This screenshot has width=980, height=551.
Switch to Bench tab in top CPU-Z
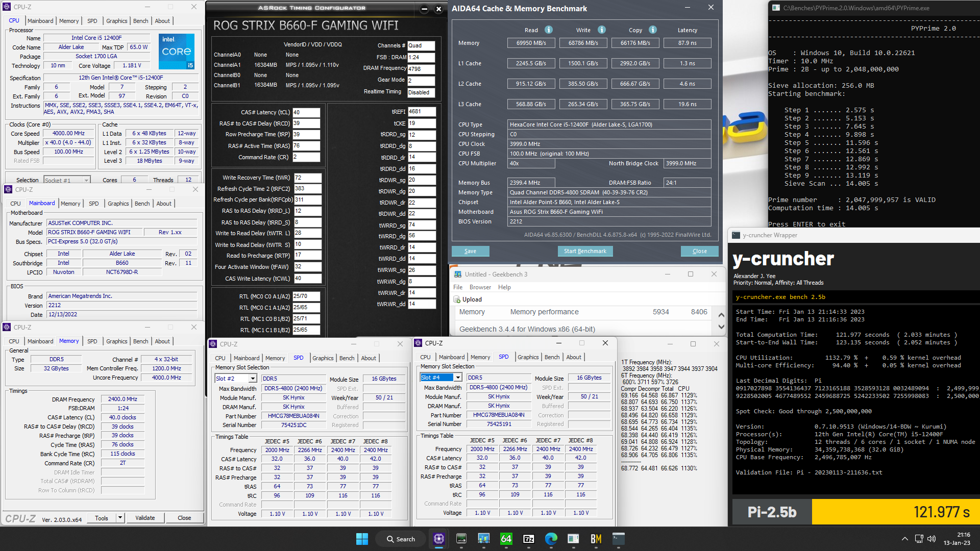click(140, 21)
